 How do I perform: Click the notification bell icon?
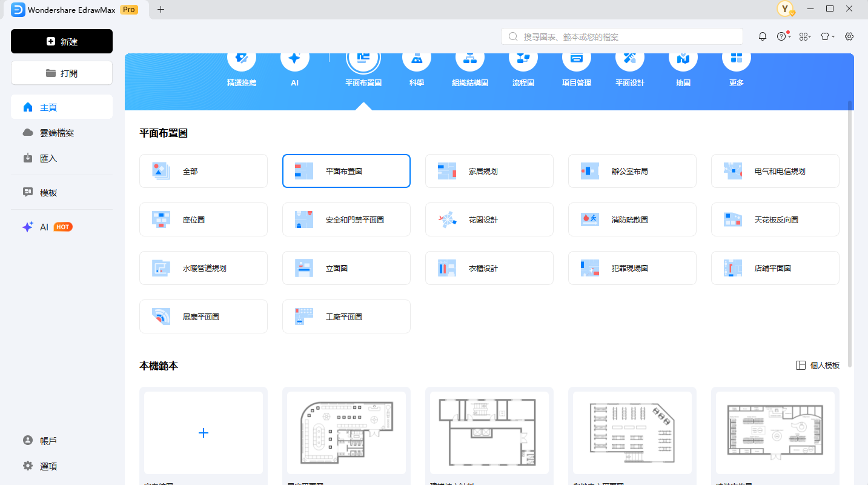[762, 36]
